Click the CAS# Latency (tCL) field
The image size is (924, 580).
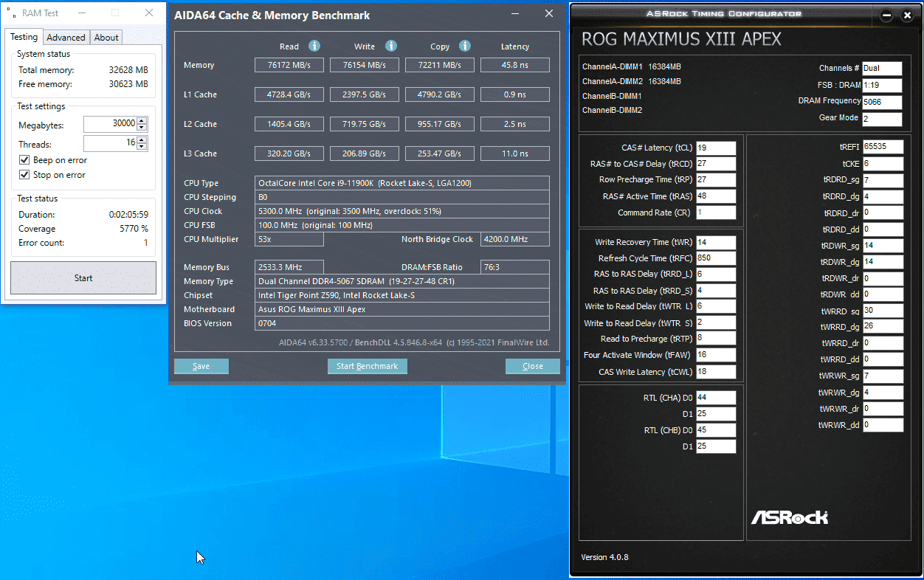[716, 148]
